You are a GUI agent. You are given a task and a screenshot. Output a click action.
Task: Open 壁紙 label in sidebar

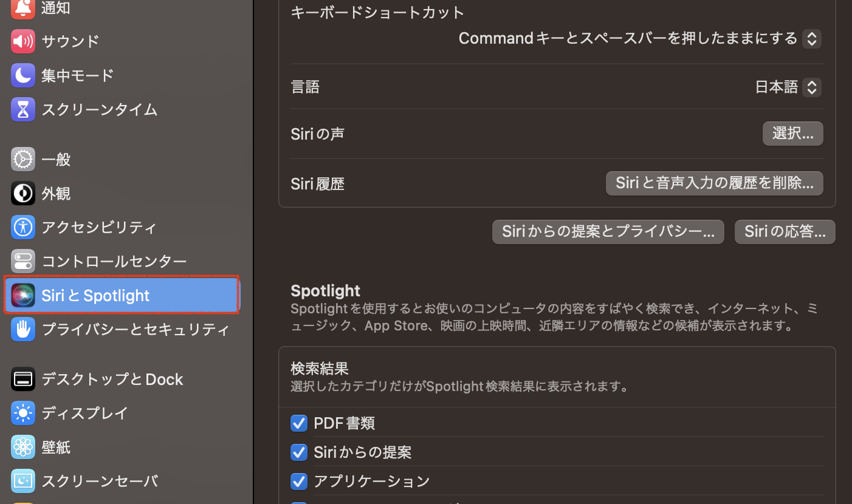coord(57,448)
